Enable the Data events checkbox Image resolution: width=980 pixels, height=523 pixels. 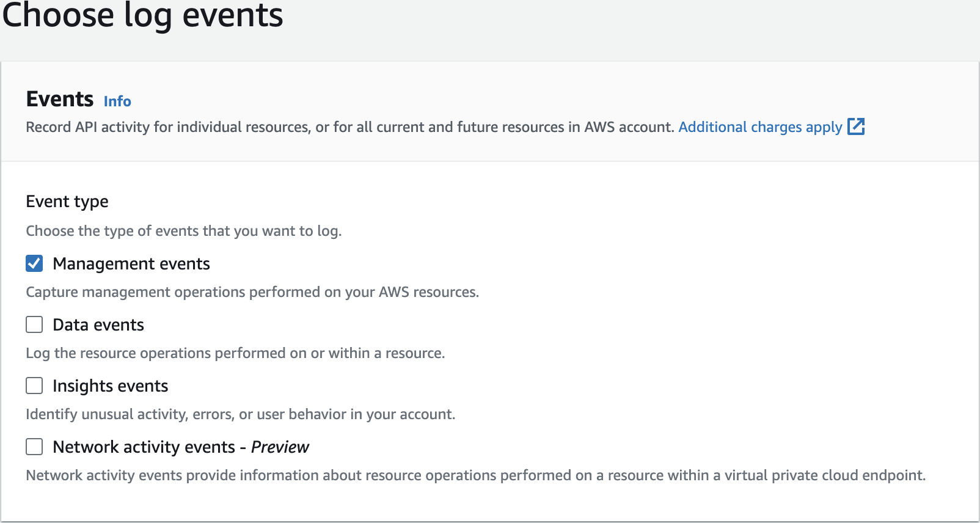[x=34, y=324]
